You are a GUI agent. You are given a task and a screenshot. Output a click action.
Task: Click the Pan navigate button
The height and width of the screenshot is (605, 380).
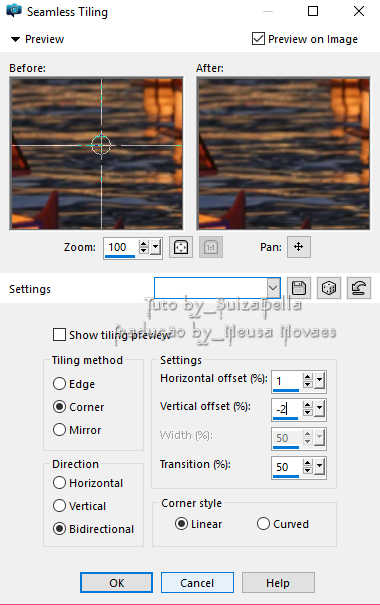tap(299, 247)
